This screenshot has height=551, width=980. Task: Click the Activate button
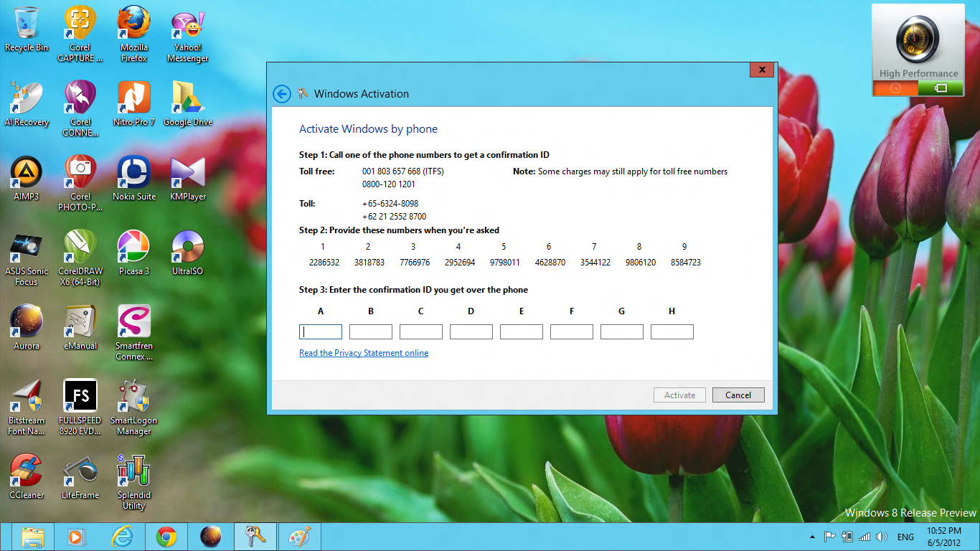point(679,395)
